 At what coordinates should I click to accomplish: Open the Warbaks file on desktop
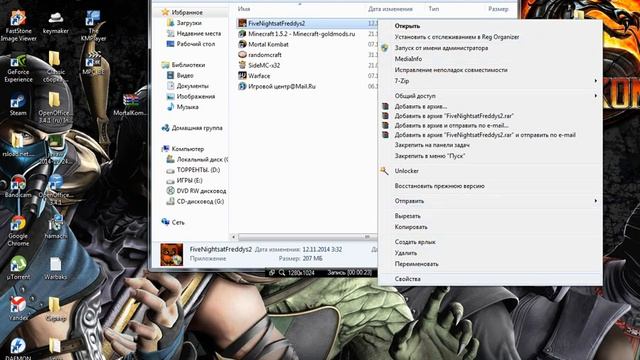coord(56,269)
